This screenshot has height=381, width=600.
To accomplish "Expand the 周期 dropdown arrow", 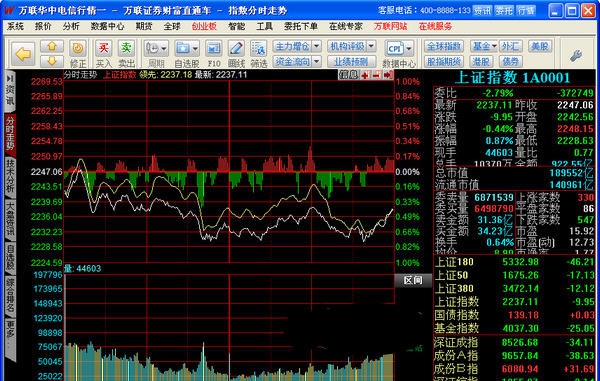I will (164, 48).
